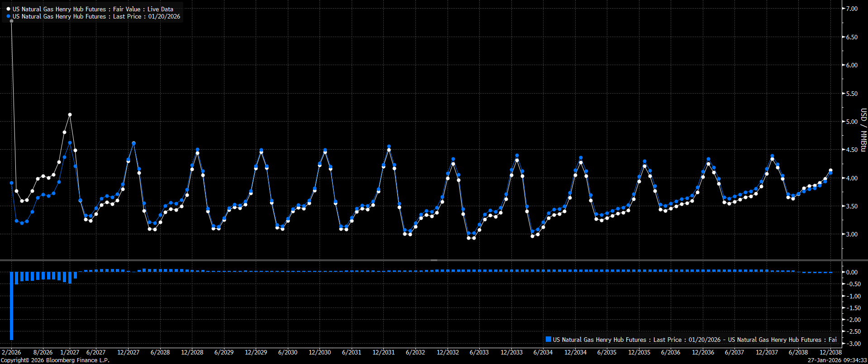Click the lower pane spread legend text

pyautogui.click(x=695, y=340)
